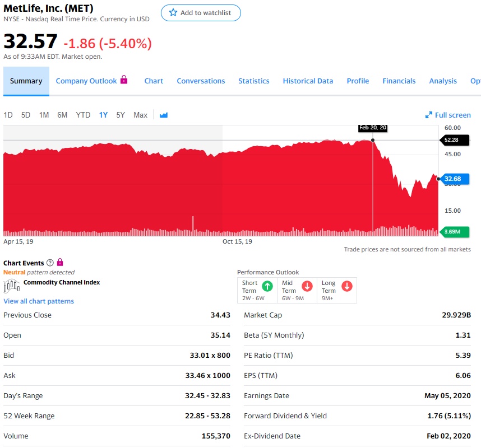This screenshot has width=481, height=448.
Task: Click the 52.28 crosshair price label
Action: pos(455,140)
